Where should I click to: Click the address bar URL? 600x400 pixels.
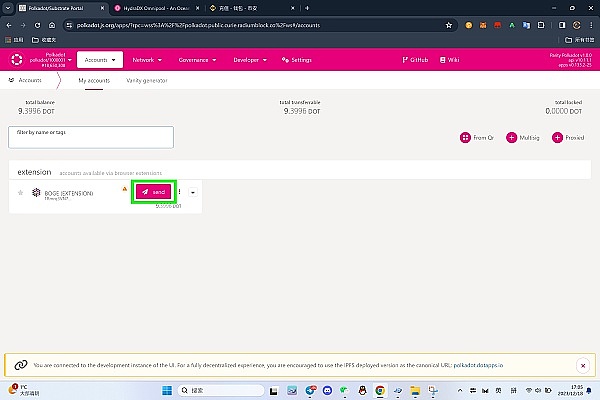point(198,25)
